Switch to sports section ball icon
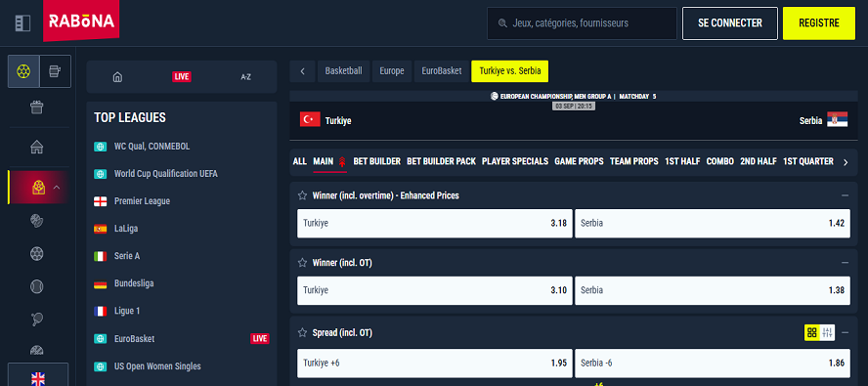868x386 pixels. [23, 71]
